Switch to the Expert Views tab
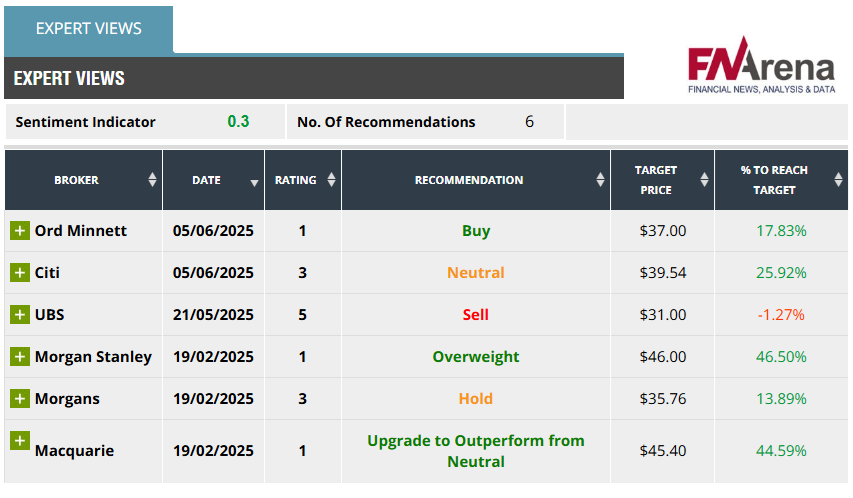 pos(88,28)
